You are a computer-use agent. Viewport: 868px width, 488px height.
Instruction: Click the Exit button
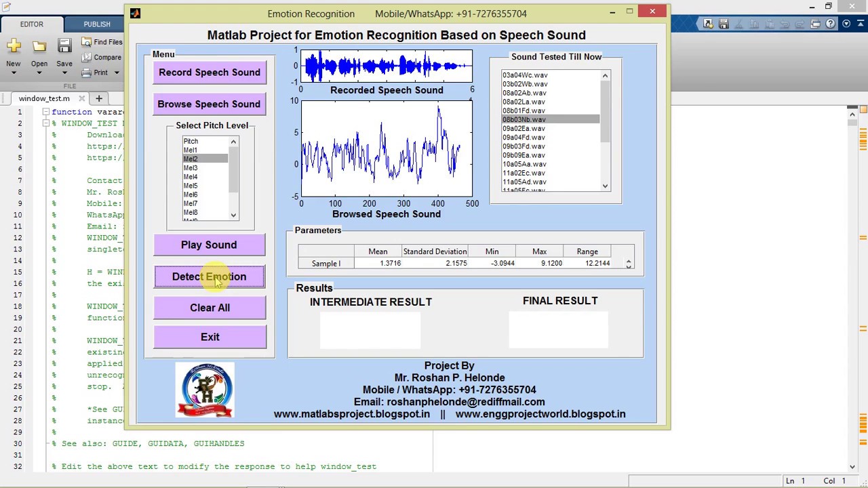coord(210,337)
